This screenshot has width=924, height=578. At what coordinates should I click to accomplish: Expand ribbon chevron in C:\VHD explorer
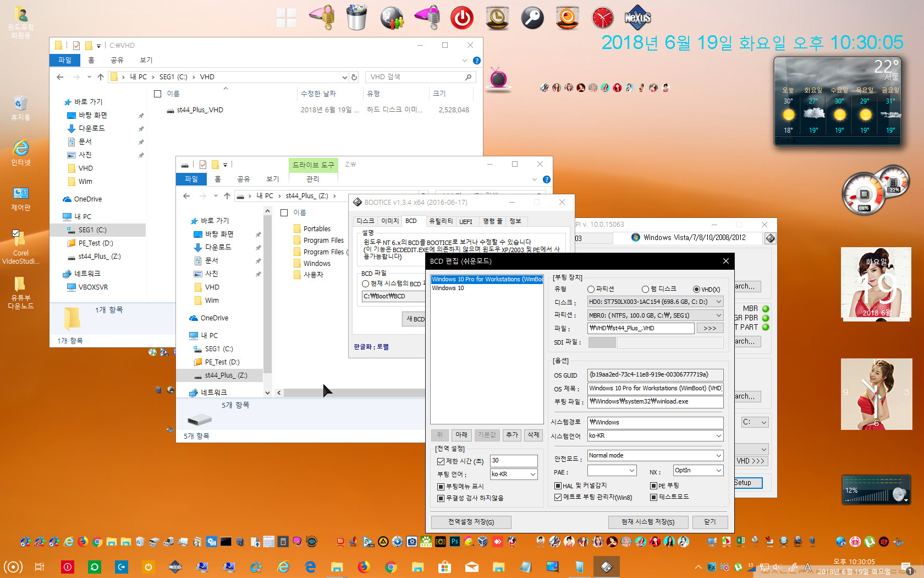[x=465, y=61]
